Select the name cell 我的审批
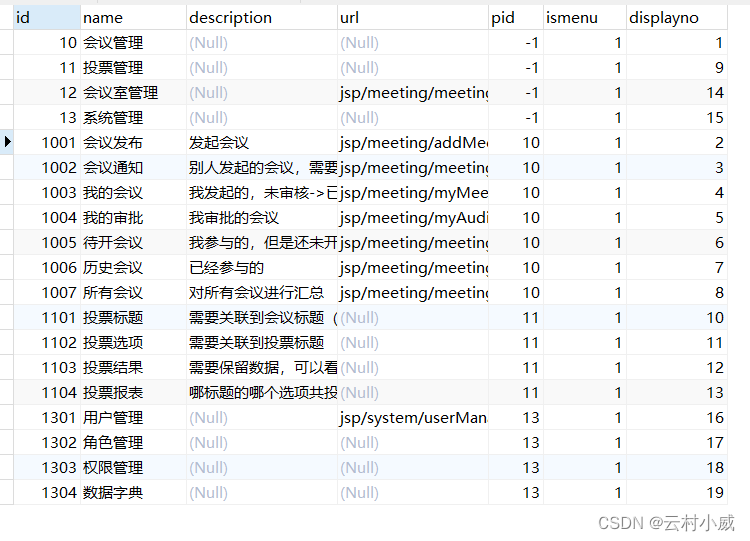Image resolution: width=750 pixels, height=541 pixels. coord(133,217)
